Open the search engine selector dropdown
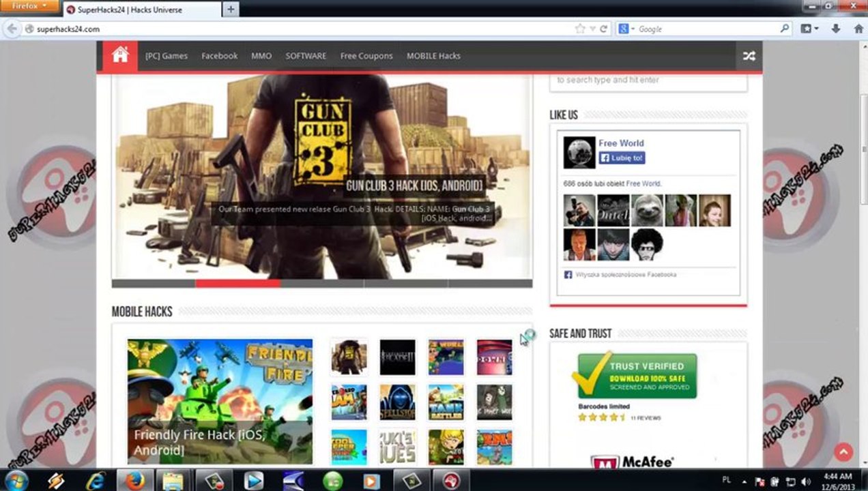 (x=626, y=29)
